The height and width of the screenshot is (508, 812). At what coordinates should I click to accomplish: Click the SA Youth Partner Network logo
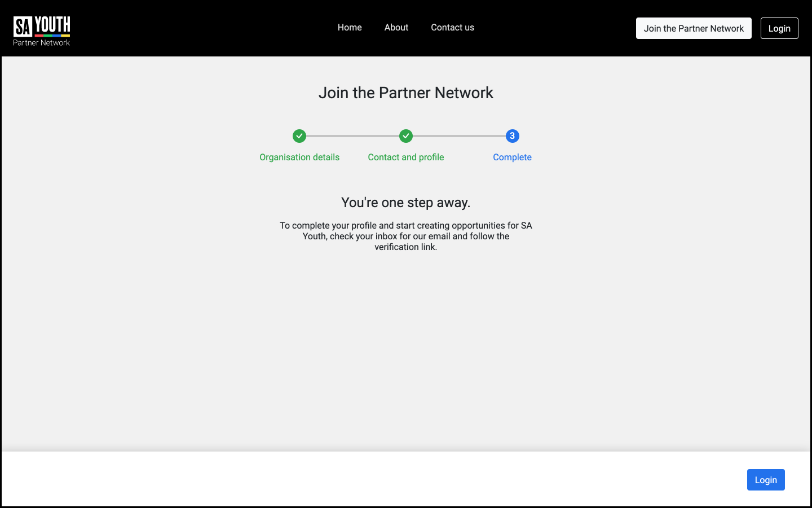click(41, 28)
